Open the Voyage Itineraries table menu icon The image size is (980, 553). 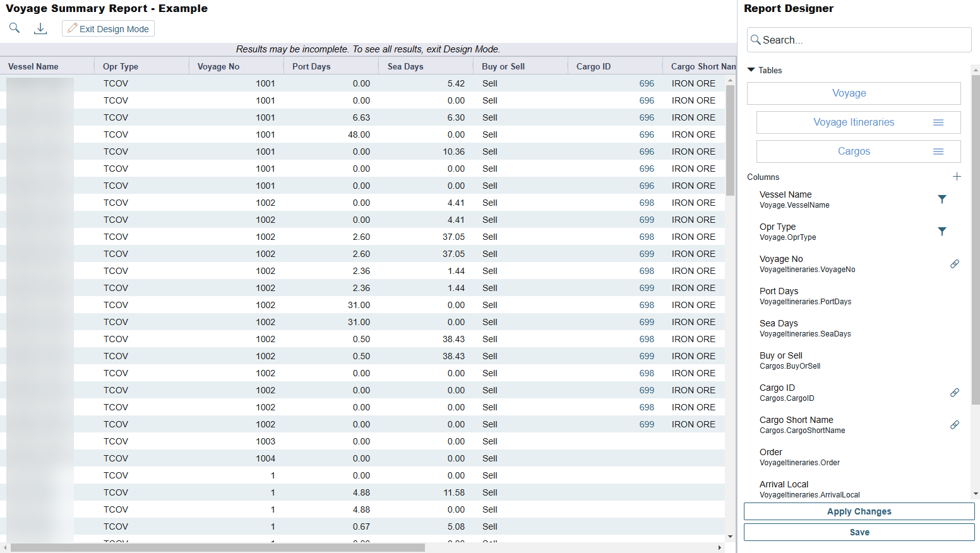[x=938, y=122]
